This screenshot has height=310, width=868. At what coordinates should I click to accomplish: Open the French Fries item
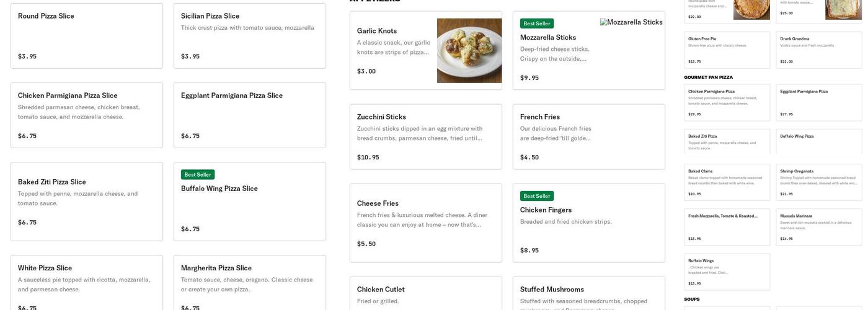coord(588,136)
